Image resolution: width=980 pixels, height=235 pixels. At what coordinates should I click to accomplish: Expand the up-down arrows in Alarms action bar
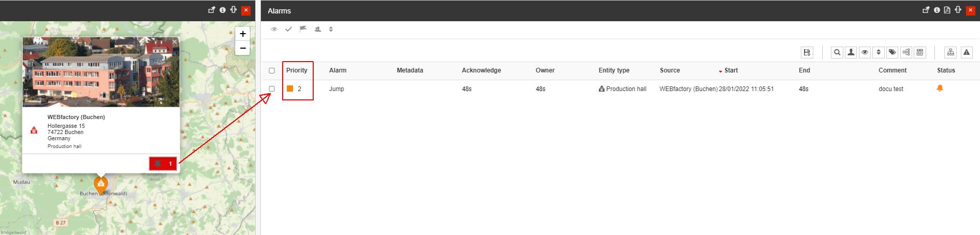point(331,29)
